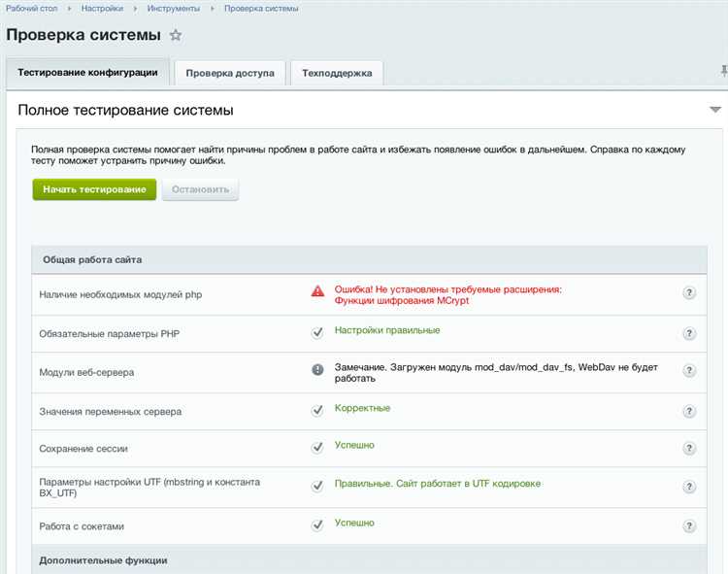Viewport: 728px width, 574px height.
Task: Click Правильные. Сайт работает в UTF кодировке
Action: coord(438,484)
